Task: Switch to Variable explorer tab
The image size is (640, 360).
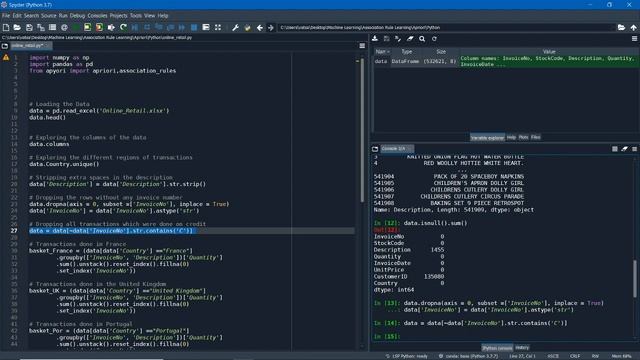Action: pos(487,138)
